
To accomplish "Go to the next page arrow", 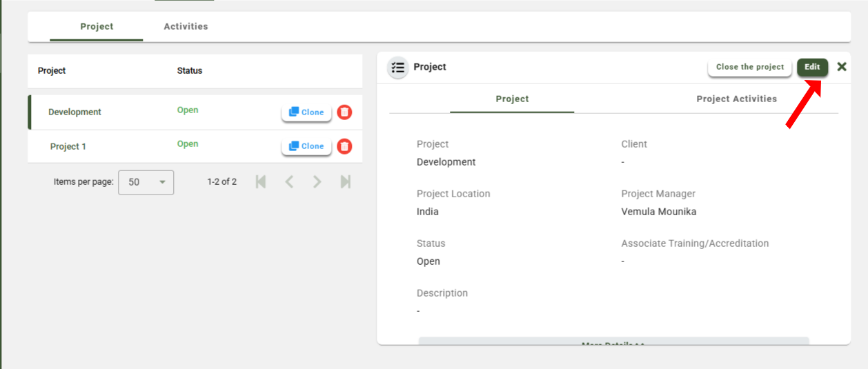I will pos(317,182).
